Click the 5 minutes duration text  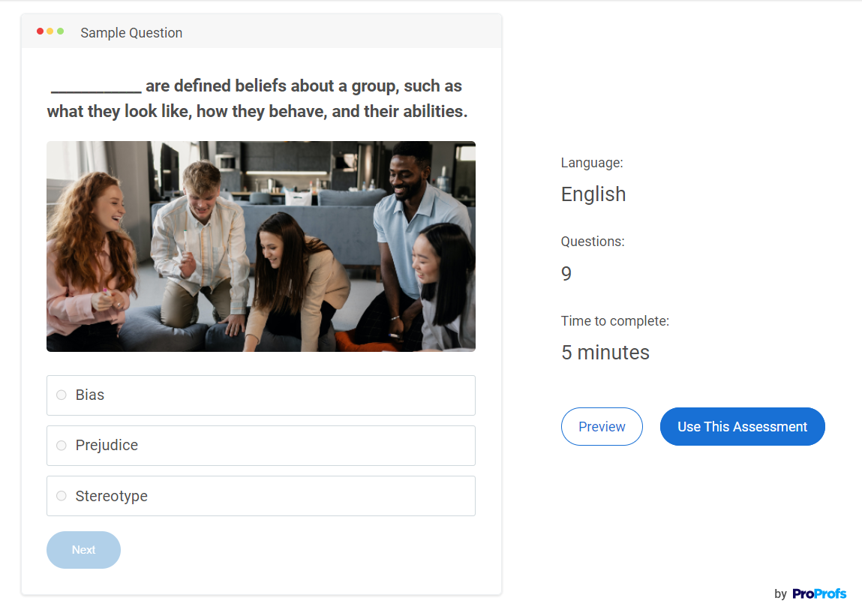605,353
